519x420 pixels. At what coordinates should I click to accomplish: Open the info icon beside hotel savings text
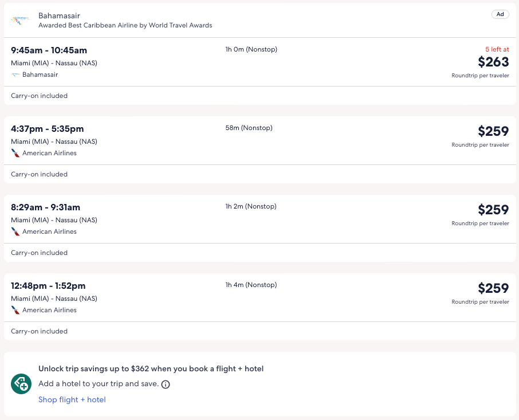[x=166, y=384]
